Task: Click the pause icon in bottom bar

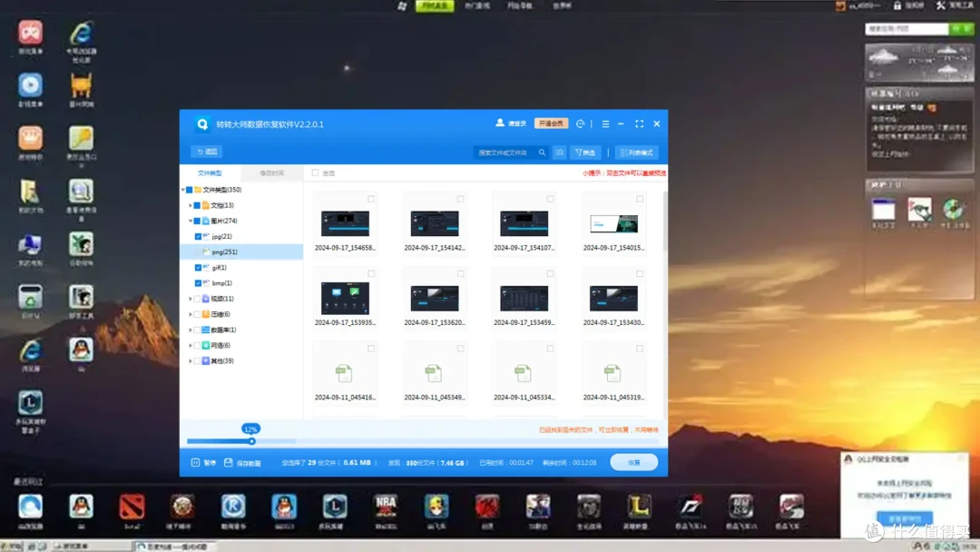Action: pos(195,463)
